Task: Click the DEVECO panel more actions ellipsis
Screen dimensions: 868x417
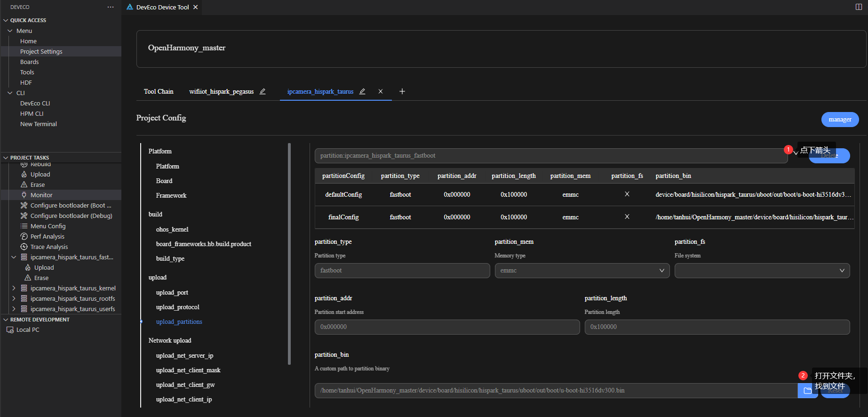Action: tap(111, 7)
